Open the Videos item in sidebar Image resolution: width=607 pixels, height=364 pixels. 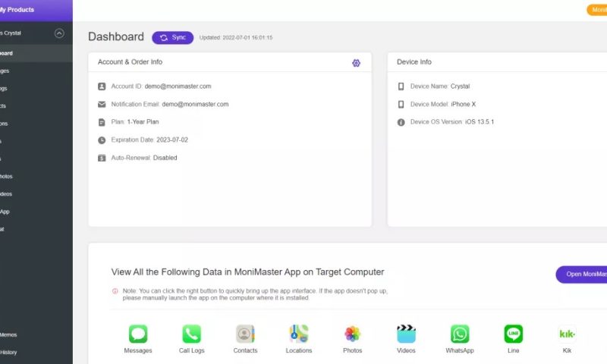tap(6, 194)
